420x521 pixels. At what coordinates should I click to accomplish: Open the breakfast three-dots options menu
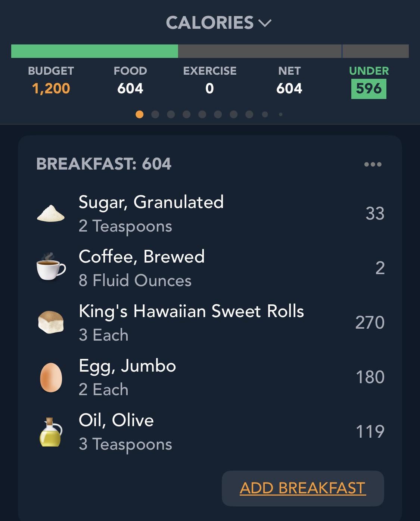[x=373, y=164]
